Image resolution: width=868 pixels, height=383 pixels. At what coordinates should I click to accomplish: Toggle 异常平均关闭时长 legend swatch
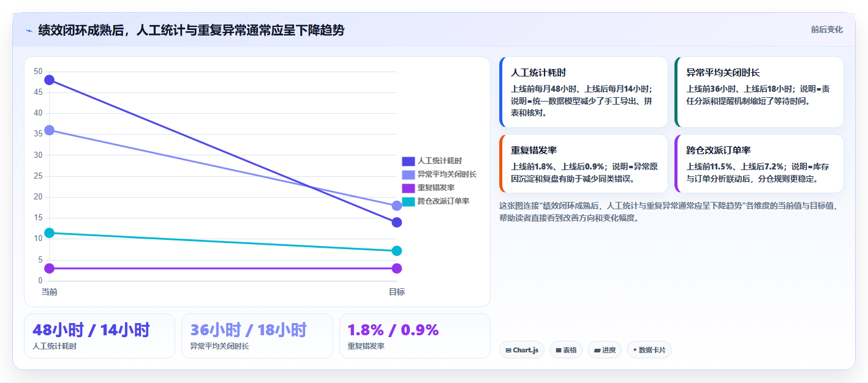coord(408,174)
